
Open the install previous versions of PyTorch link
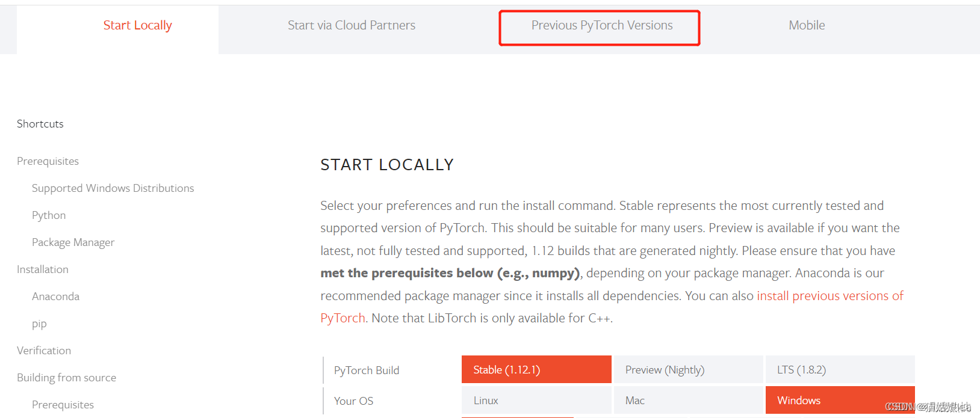[830, 295]
